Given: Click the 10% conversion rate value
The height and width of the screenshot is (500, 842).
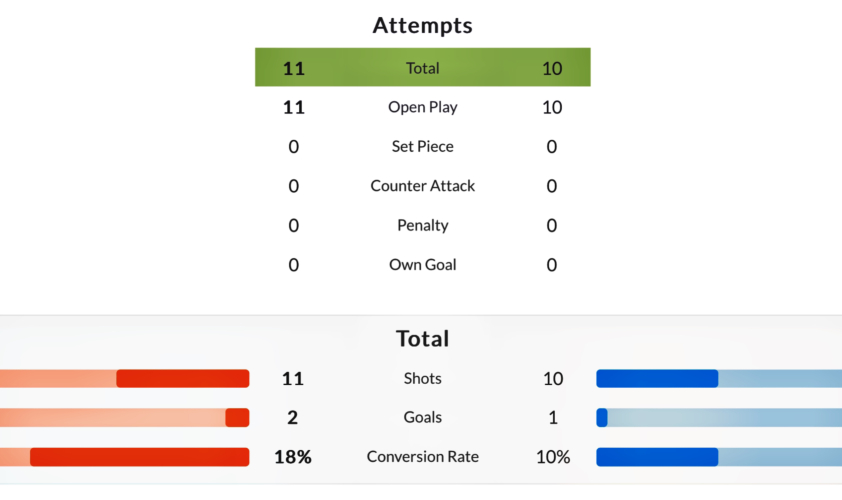Looking at the screenshot, I should pyautogui.click(x=552, y=457).
